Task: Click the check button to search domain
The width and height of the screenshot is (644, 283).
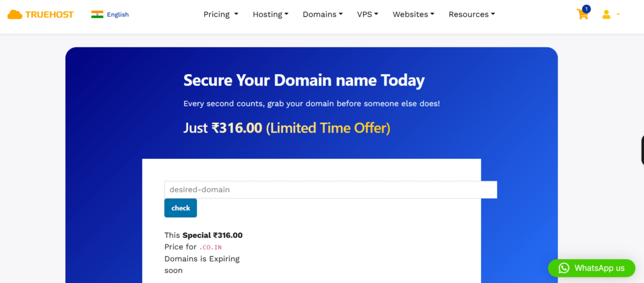Action: click(180, 208)
